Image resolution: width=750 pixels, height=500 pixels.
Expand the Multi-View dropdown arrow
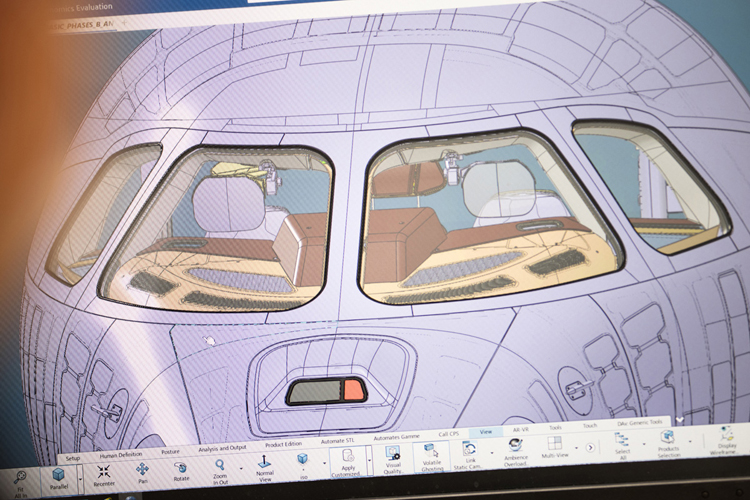(x=576, y=448)
